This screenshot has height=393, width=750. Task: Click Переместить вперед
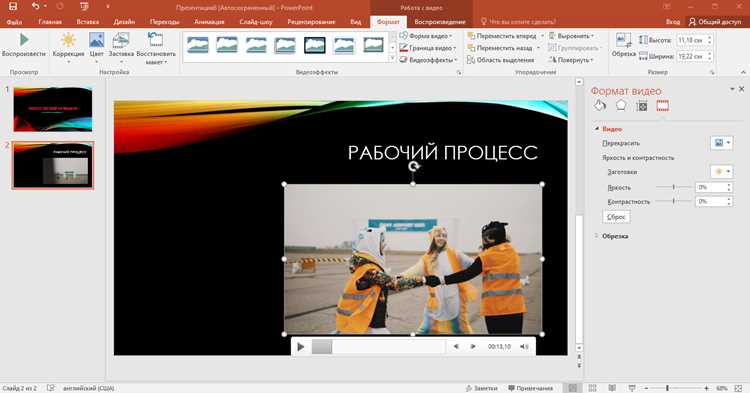coord(501,36)
